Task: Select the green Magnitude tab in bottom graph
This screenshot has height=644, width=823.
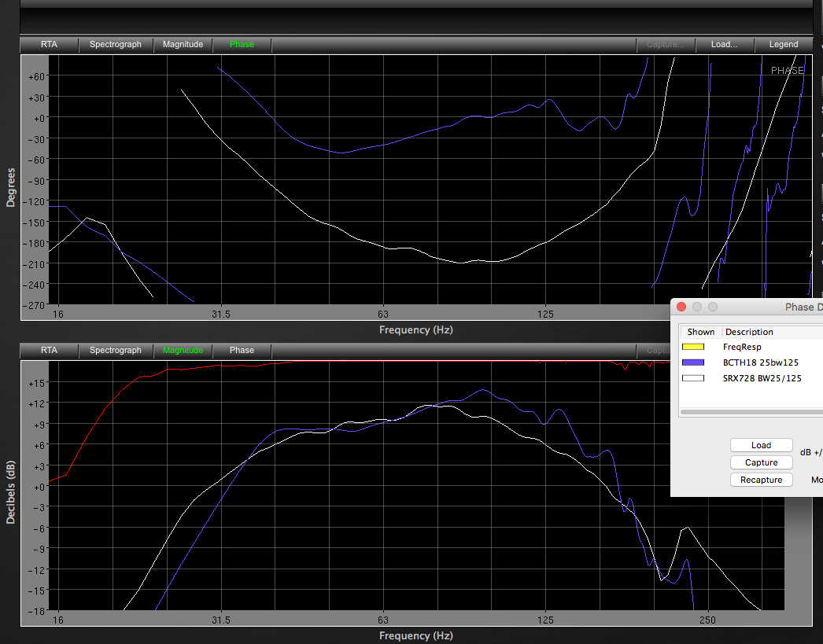Action: click(183, 351)
